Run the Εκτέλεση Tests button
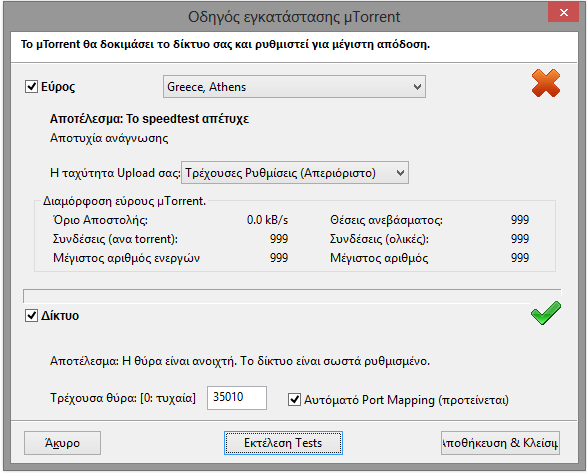The height and width of the screenshot is (473, 587). pos(283,443)
